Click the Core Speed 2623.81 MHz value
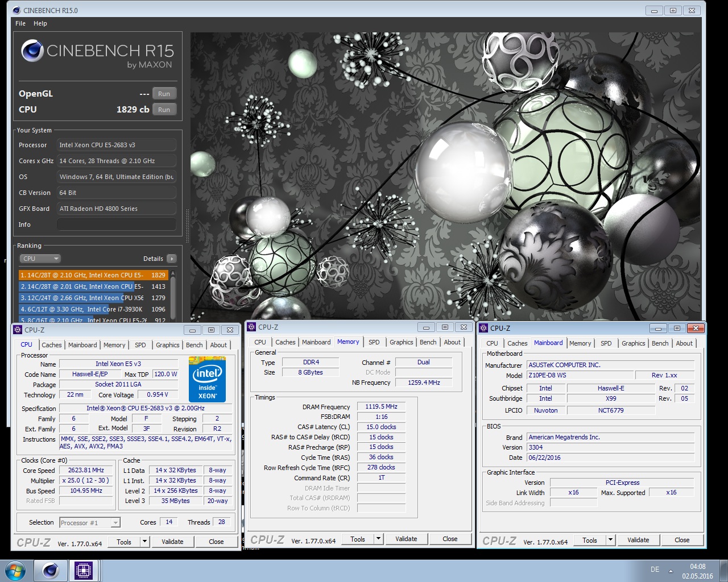Viewport: 728px width, 582px height. pos(86,470)
